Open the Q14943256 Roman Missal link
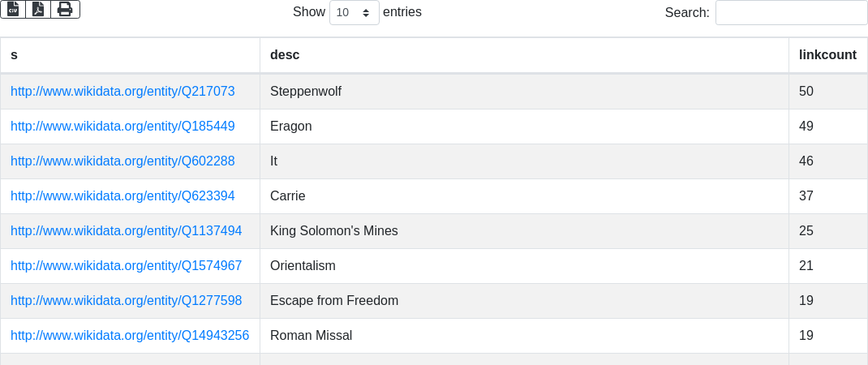The height and width of the screenshot is (365, 868). point(130,336)
